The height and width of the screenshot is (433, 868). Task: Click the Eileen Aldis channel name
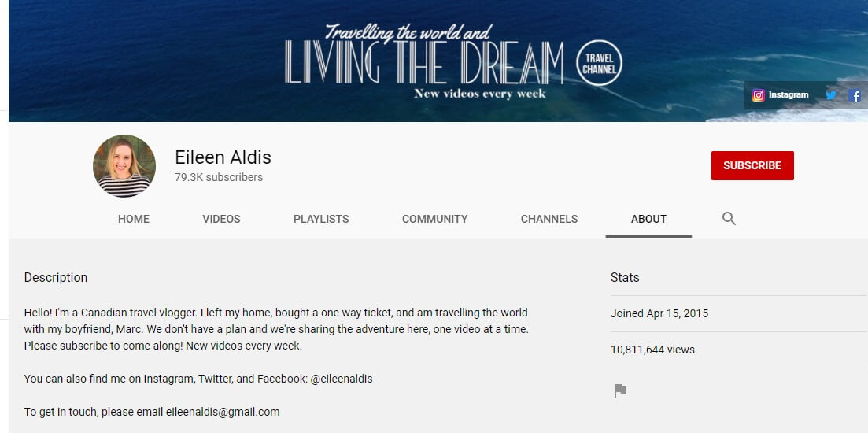(223, 157)
